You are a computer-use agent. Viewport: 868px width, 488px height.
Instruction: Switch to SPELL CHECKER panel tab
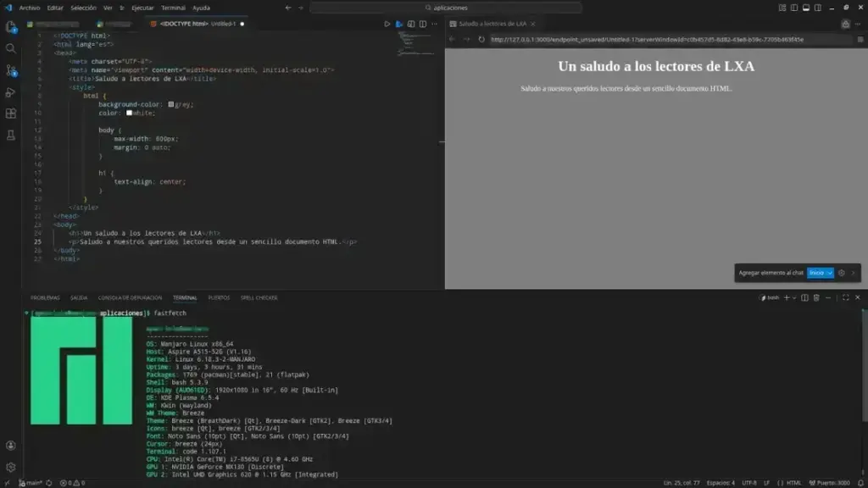tap(259, 297)
